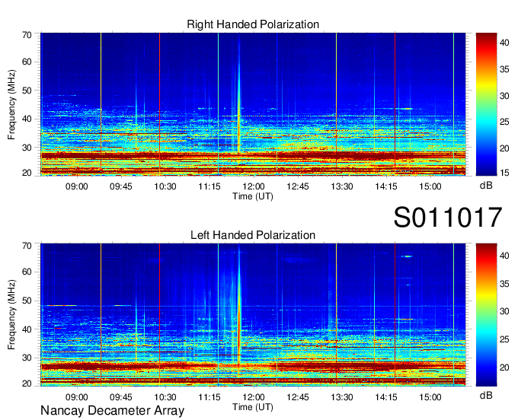This screenshot has width=518, height=420.
Task: Click the 20 MHz tick of Left Handed plot
Action: pos(27,384)
